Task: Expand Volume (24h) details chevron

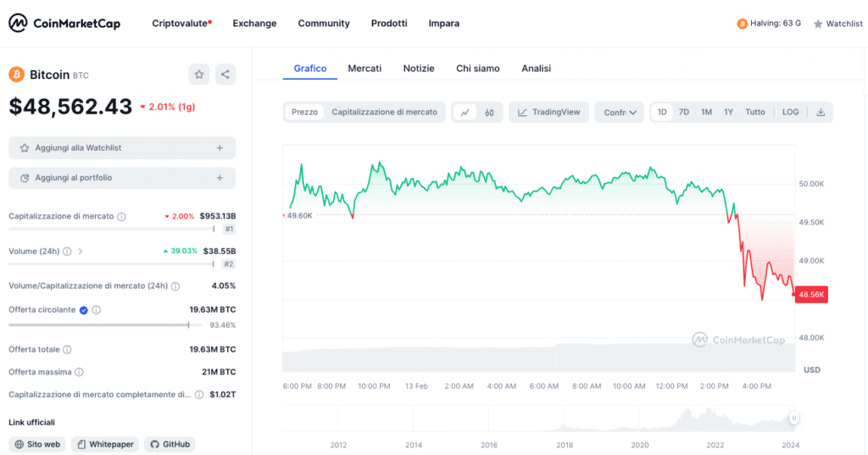Action: point(81,252)
